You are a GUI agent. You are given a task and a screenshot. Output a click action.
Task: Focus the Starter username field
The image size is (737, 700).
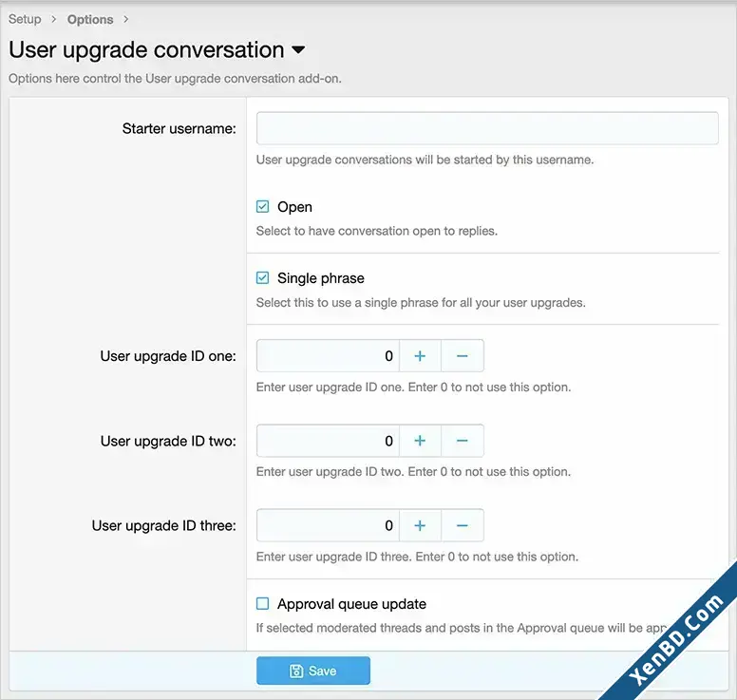click(487, 128)
